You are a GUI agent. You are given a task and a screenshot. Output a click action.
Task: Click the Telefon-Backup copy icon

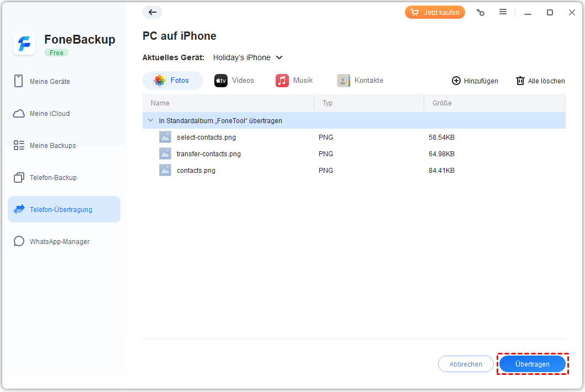point(19,178)
